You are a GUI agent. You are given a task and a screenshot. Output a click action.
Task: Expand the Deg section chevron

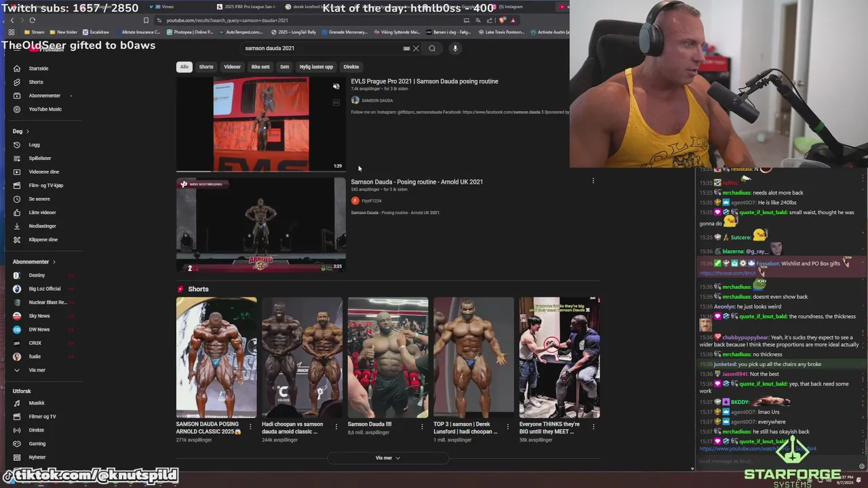click(27, 131)
